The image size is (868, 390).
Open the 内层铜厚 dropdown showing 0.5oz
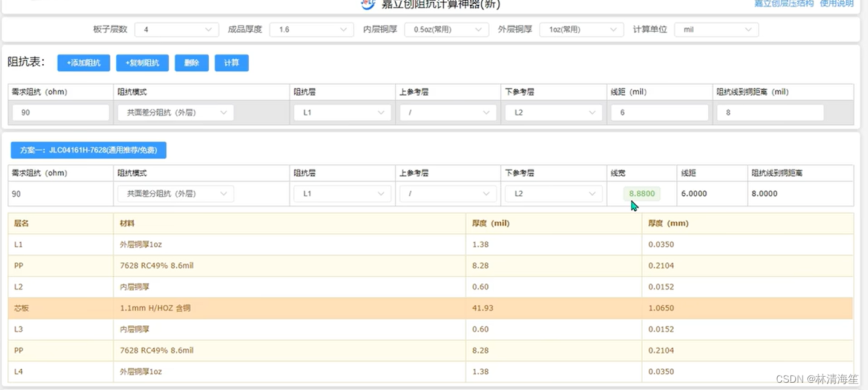(447, 30)
